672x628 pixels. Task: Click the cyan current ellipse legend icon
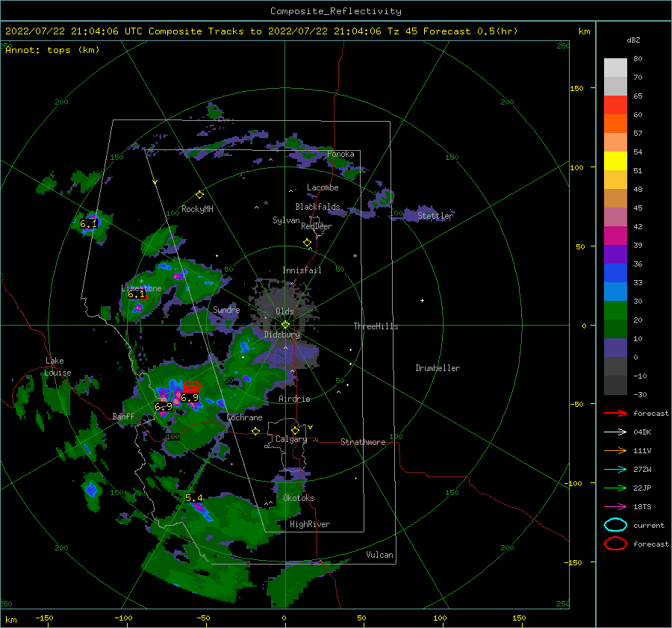[x=615, y=525]
